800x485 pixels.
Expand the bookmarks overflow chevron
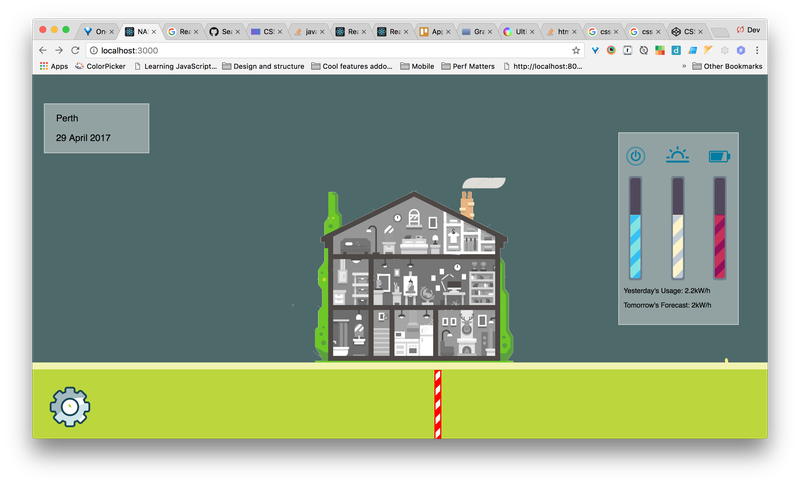[x=684, y=66]
